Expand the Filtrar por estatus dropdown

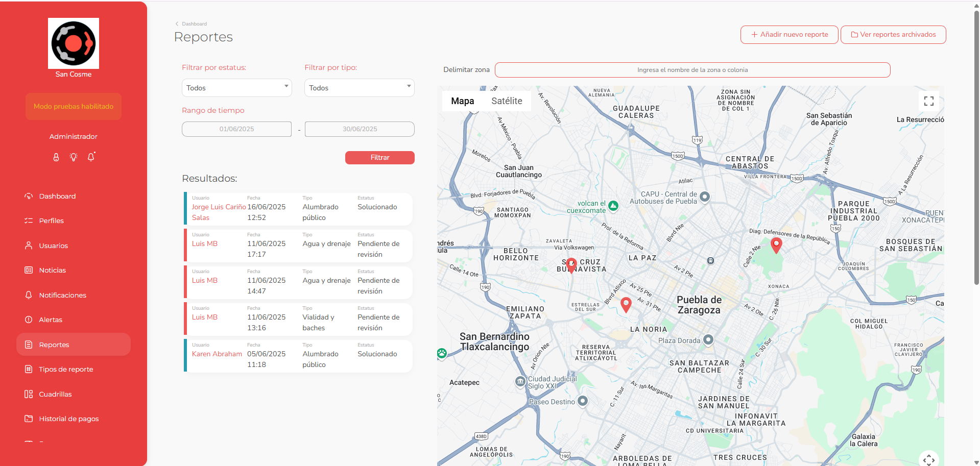coord(237,88)
